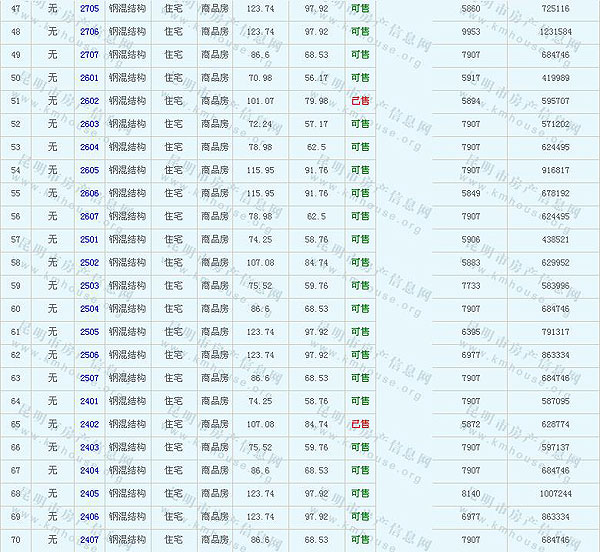Click 已售 status in row 51

[x=360, y=100]
